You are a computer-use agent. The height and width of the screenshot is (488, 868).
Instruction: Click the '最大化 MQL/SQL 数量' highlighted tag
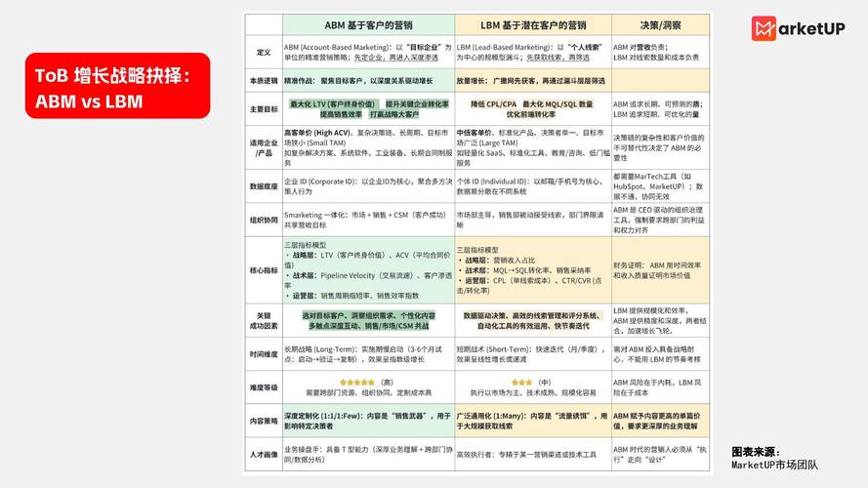(x=558, y=104)
